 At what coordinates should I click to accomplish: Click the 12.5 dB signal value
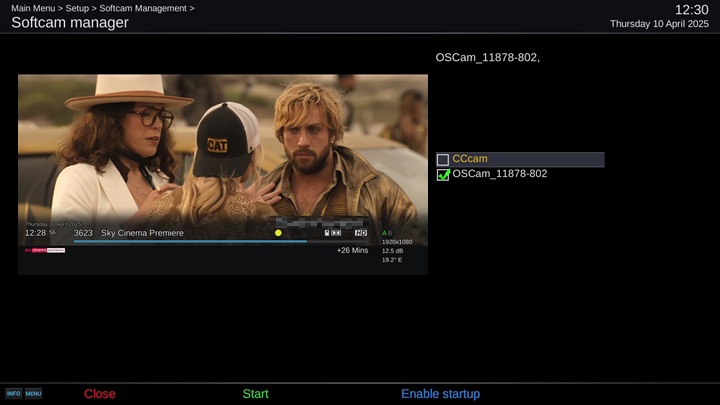[x=393, y=251]
